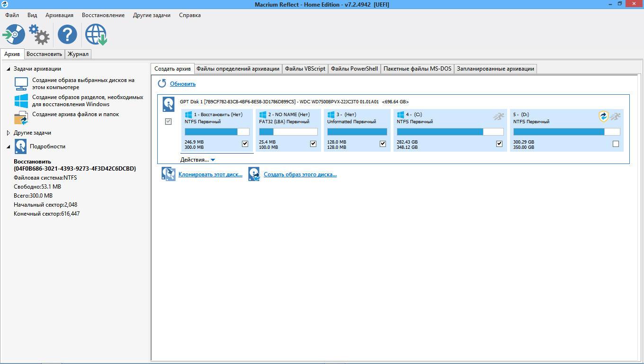Click the disk icon next to Подробности

tap(20, 146)
